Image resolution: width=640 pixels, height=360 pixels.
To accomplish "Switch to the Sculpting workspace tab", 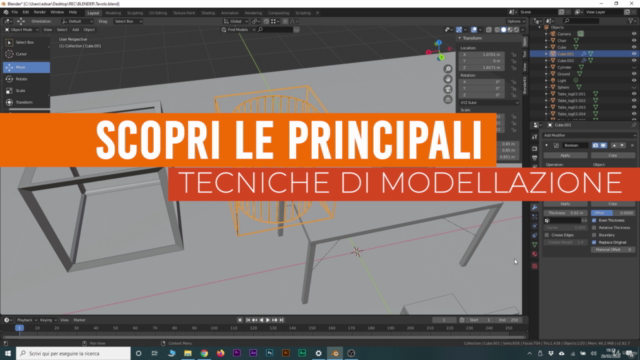I will pyautogui.click(x=135, y=13).
